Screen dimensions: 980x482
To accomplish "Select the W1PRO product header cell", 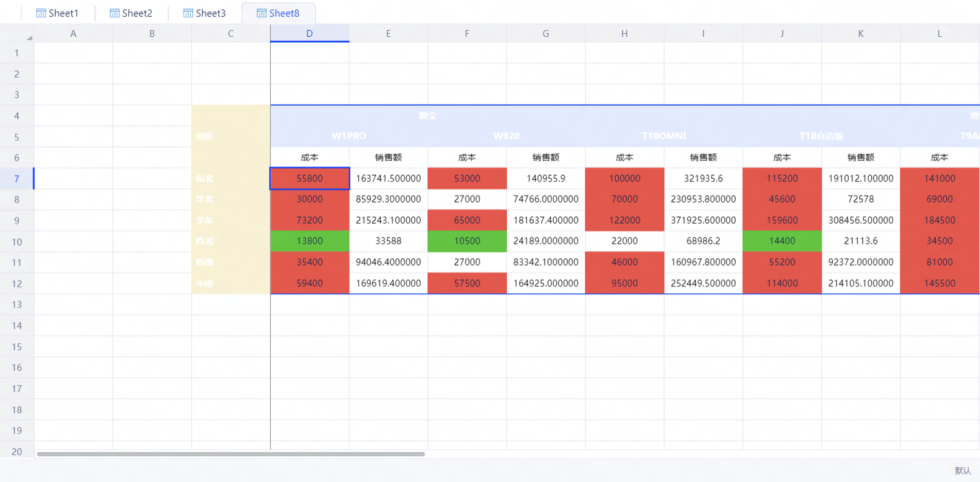I will click(x=349, y=136).
